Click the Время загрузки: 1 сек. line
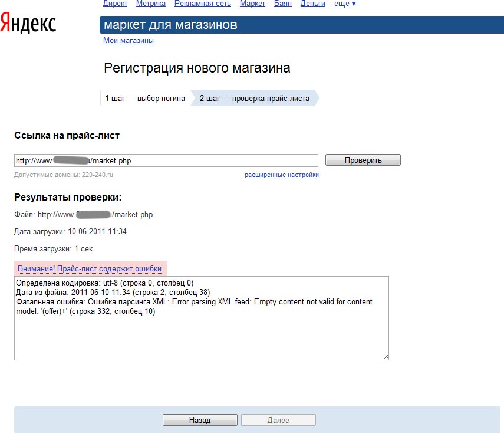This screenshot has height=433, width=504. 54,249
